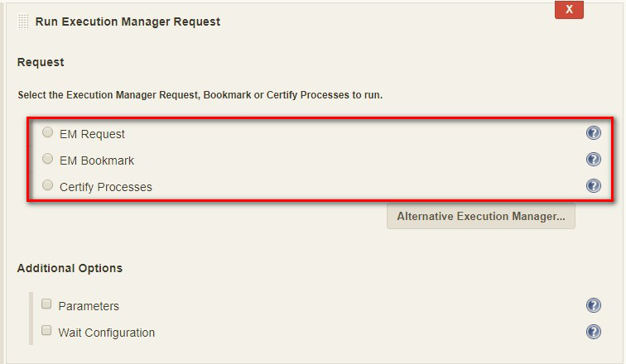Click the EM Bookmark label text
626x364 pixels.
coord(97,160)
